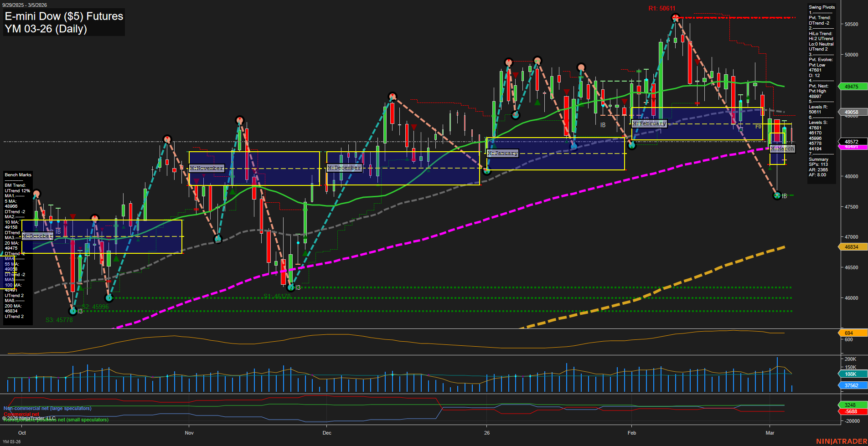
Task: Select the green 49475 price marker on axis
Action: click(x=852, y=86)
